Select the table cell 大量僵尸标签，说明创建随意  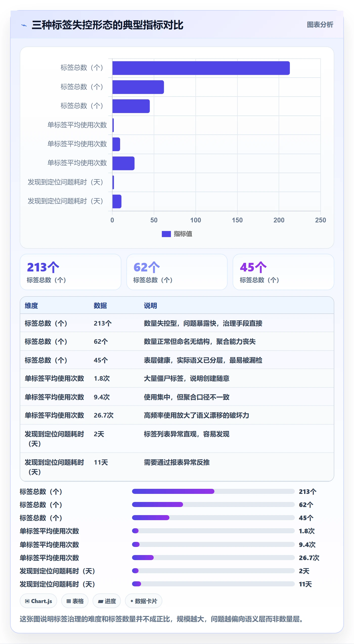coord(187,378)
